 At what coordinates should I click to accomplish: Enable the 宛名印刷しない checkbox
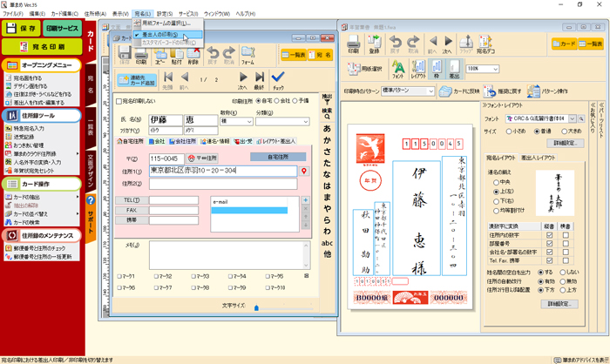[120, 102]
